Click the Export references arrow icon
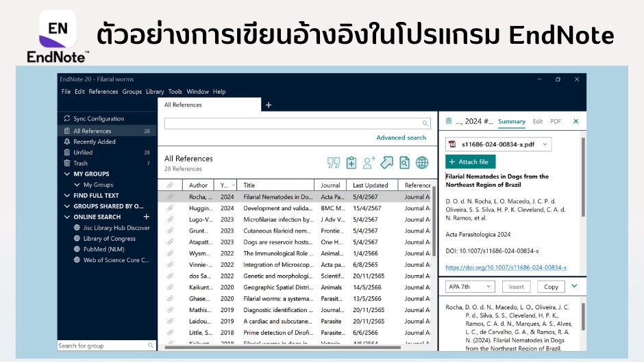The height and width of the screenshot is (362, 644). point(386,163)
